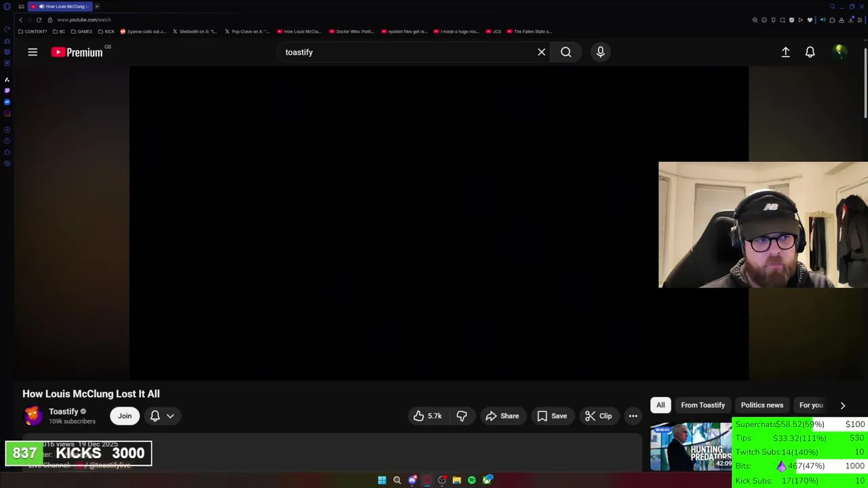Select the For you chip

(x=811, y=405)
